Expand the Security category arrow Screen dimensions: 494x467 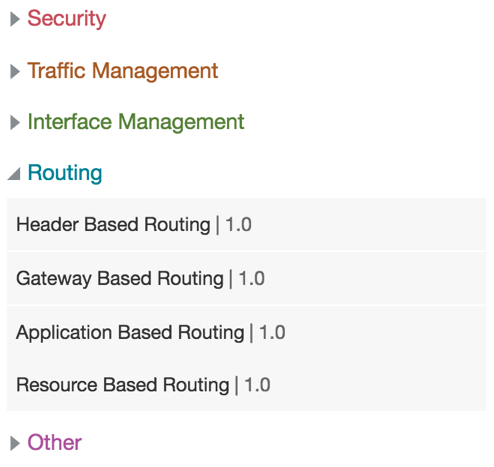tap(15, 19)
